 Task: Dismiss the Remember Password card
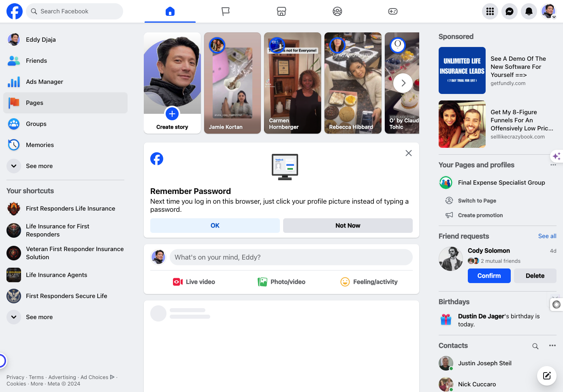(409, 153)
